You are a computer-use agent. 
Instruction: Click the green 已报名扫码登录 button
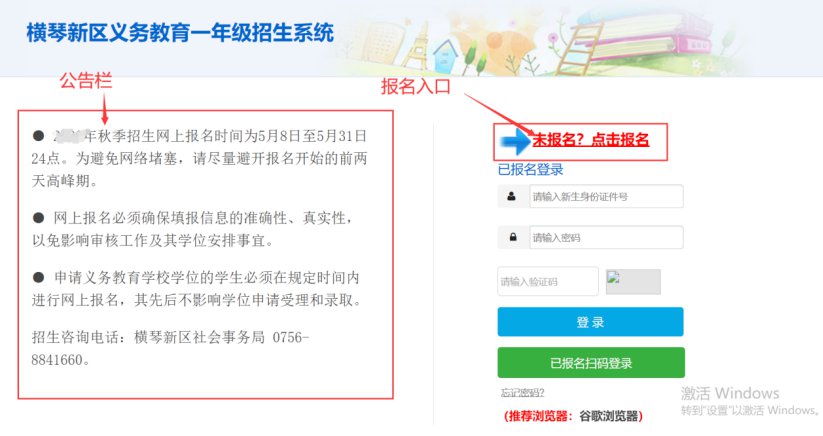pos(591,363)
